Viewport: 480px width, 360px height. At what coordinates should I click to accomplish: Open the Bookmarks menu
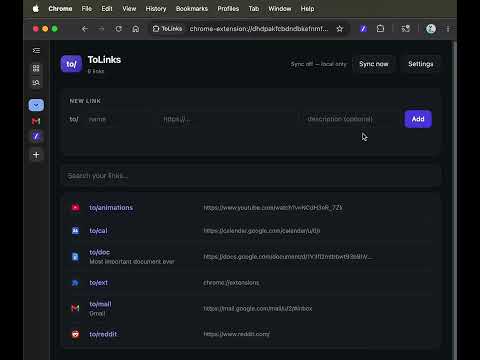pos(192,9)
